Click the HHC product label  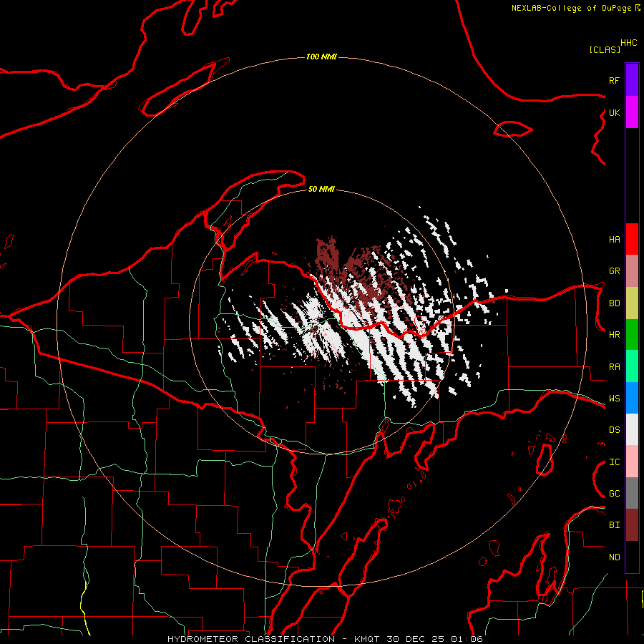pos(629,43)
